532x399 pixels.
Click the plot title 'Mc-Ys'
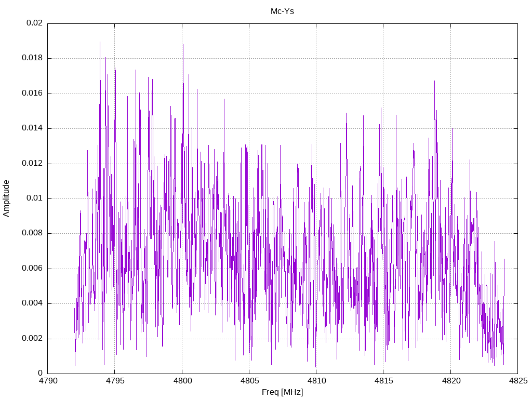[x=282, y=11]
